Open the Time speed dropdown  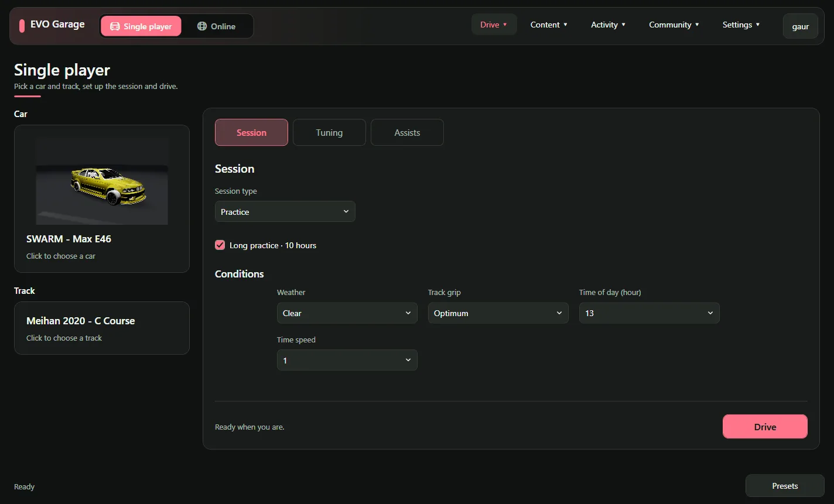pos(347,361)
